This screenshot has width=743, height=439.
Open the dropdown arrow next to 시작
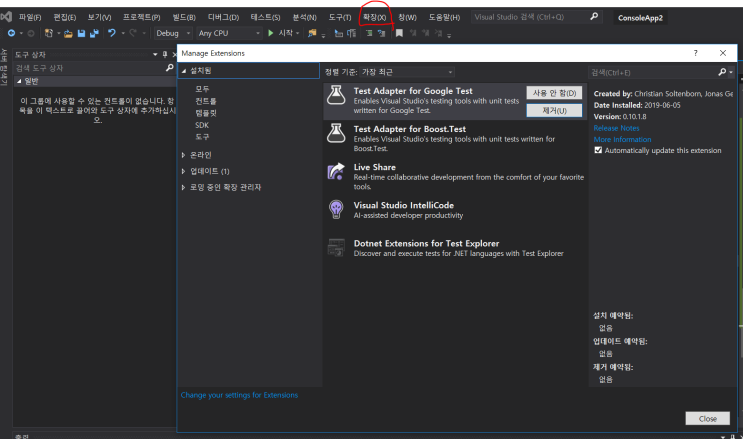(x=298, y=33)
